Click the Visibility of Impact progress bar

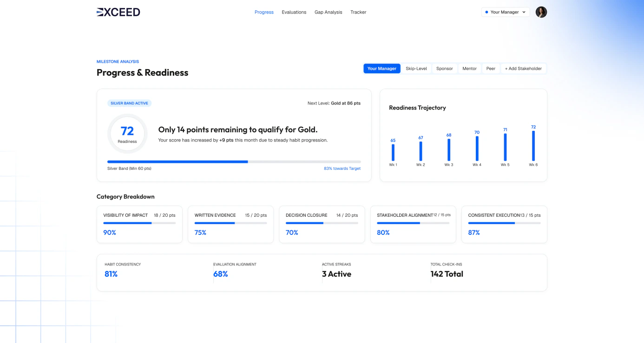139,223
